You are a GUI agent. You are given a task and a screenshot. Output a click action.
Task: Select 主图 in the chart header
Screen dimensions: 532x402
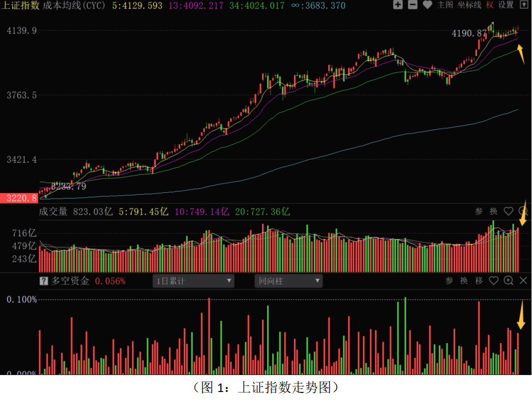pos(445,5)
